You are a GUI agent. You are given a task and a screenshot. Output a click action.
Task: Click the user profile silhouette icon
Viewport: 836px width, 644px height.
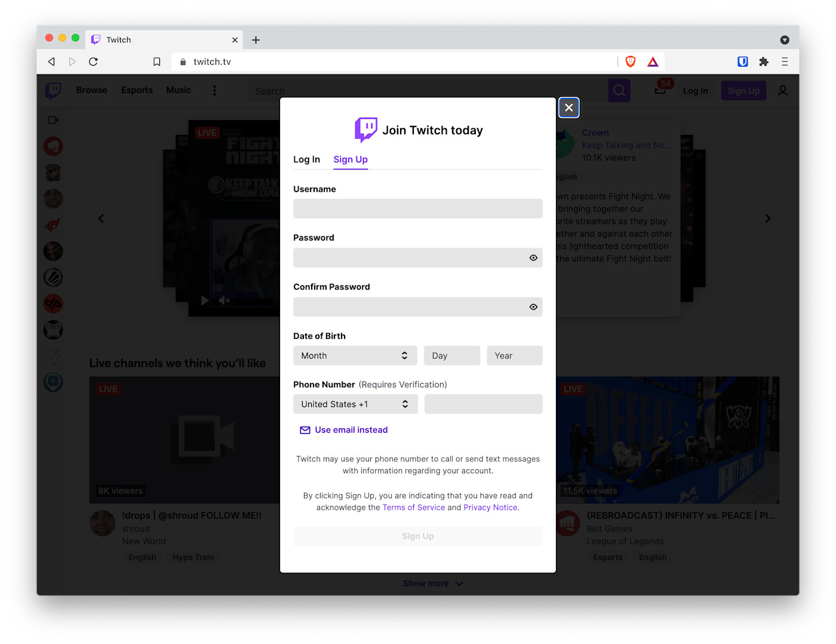tap(782, 90)
